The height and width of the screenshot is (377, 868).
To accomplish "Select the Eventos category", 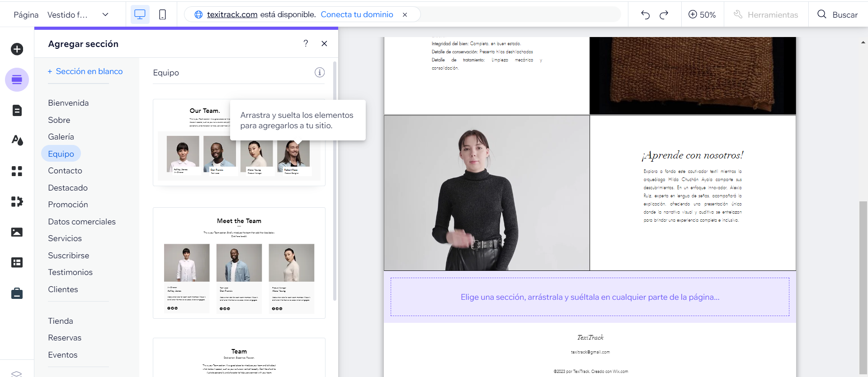I will pos(63,355).
